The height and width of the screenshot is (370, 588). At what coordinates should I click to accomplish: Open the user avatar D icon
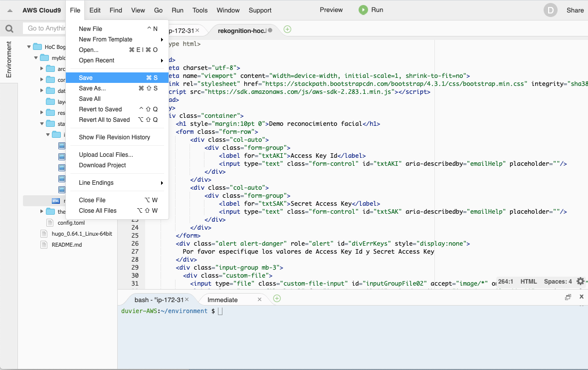[550, 10]
